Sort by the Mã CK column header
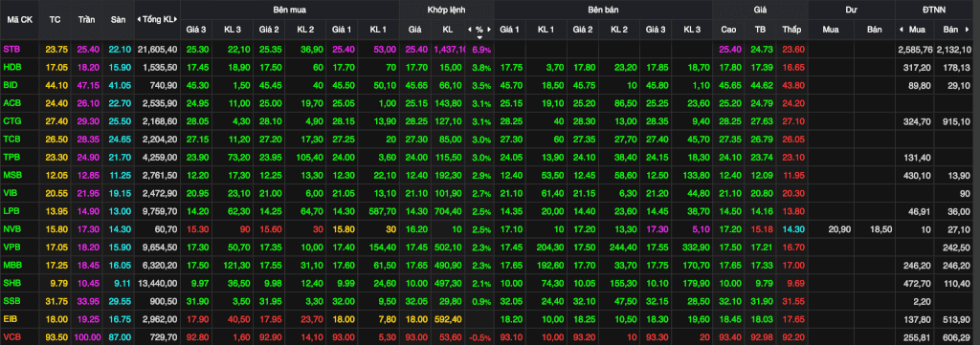 pos(19,19)
